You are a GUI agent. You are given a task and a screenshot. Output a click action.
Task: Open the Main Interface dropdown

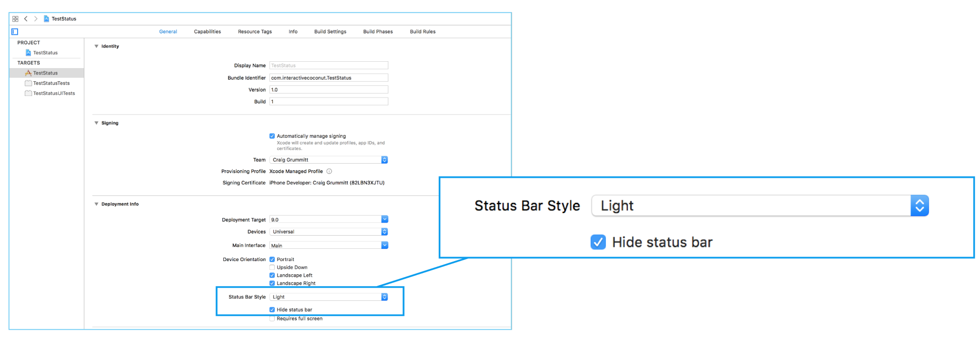[329, 245]
